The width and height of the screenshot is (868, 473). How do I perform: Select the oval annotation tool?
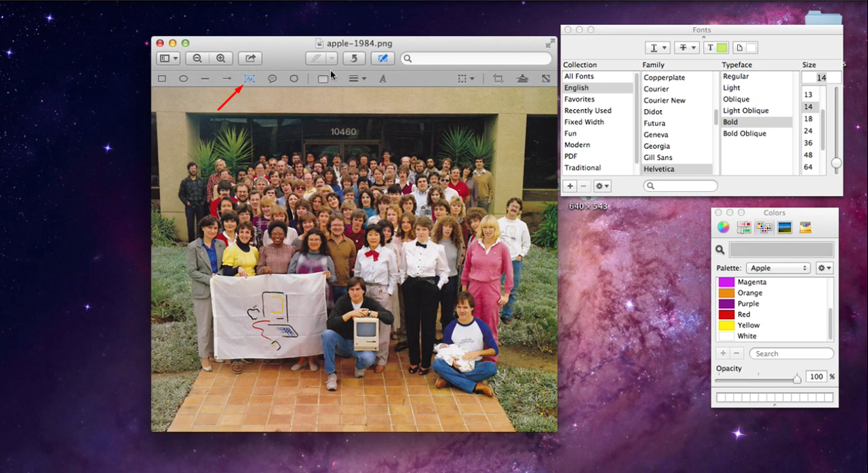183,79
